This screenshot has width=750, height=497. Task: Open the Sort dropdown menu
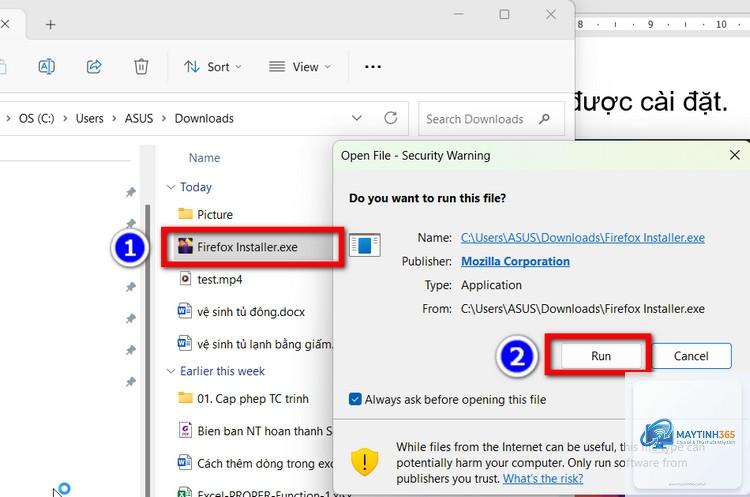(x=213, y=67)
